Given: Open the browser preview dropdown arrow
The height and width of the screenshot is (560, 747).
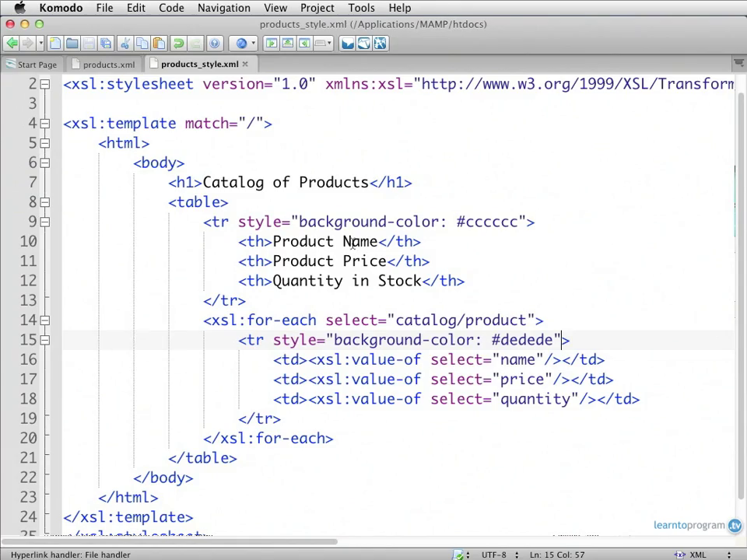Looking at the screenshot, I should tap(253, 44).
